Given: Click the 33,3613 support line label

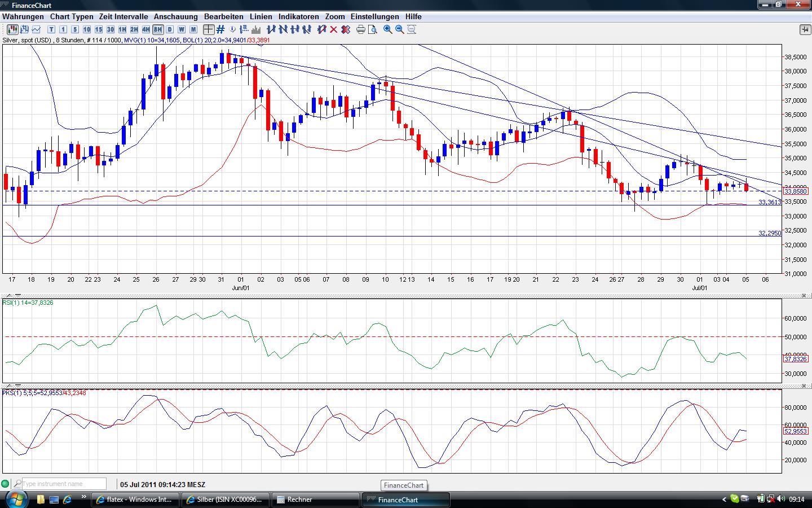Looking at the screenshot, I should pos(770,202).
